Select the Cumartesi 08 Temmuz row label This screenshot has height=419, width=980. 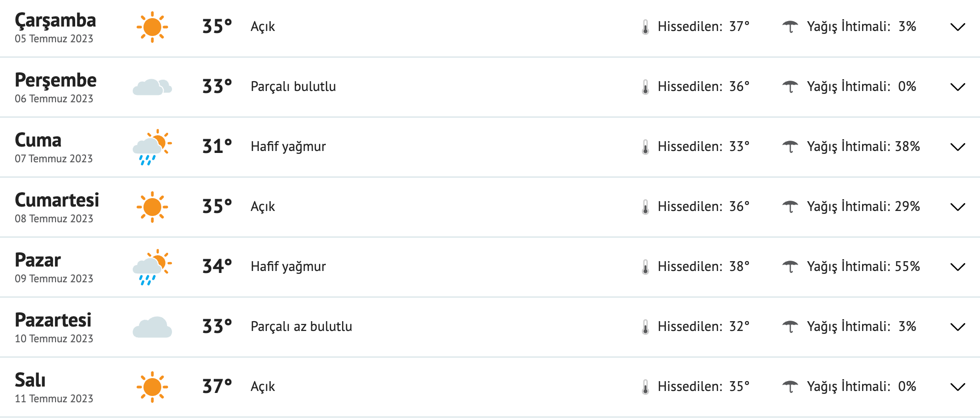58,207
